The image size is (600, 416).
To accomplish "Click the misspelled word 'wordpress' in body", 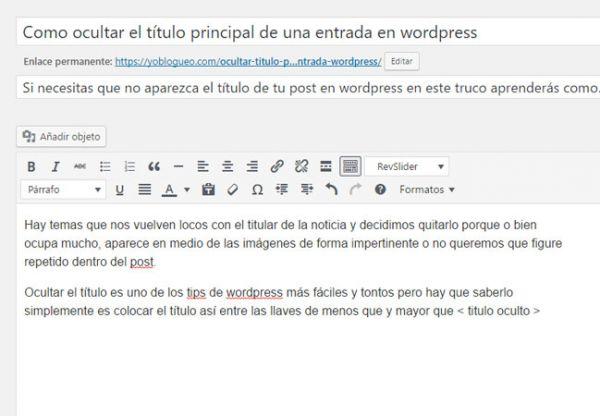I will [x=254, y=293].
